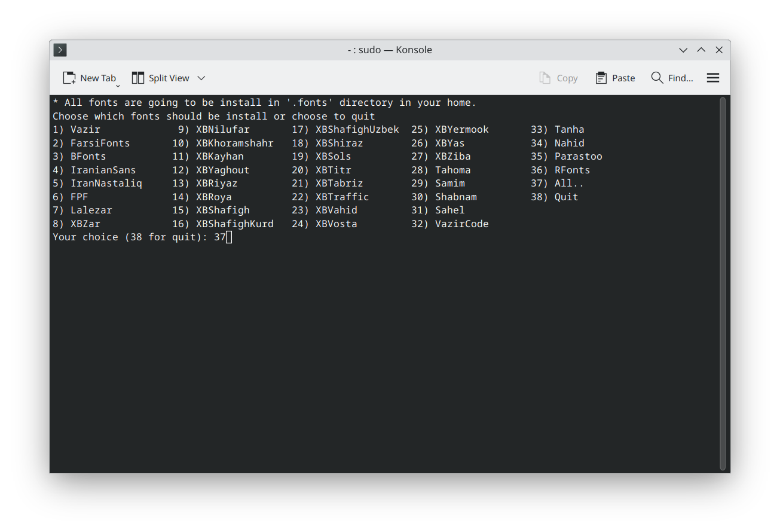Click the 'All..' option numbered 37
Screen dimensions: 780x532
coord(570,184)
